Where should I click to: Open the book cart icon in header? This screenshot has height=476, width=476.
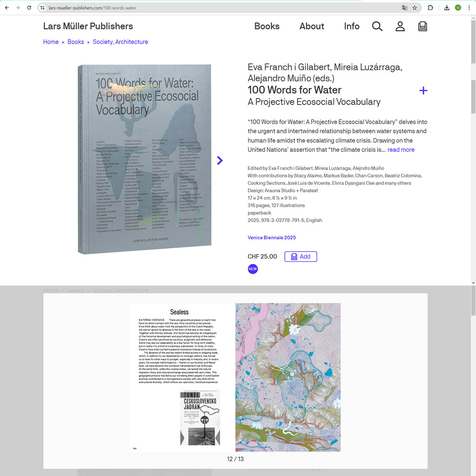point(422,27)
